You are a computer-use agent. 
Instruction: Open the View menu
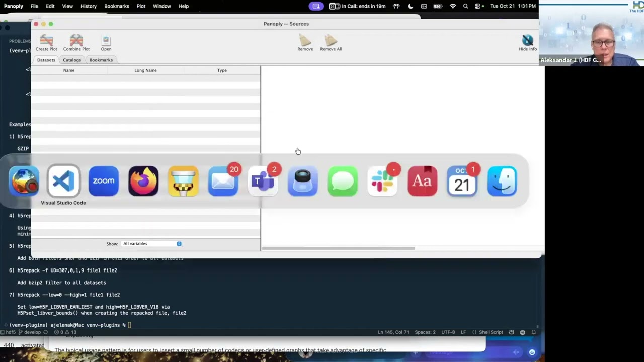[67, 6]
